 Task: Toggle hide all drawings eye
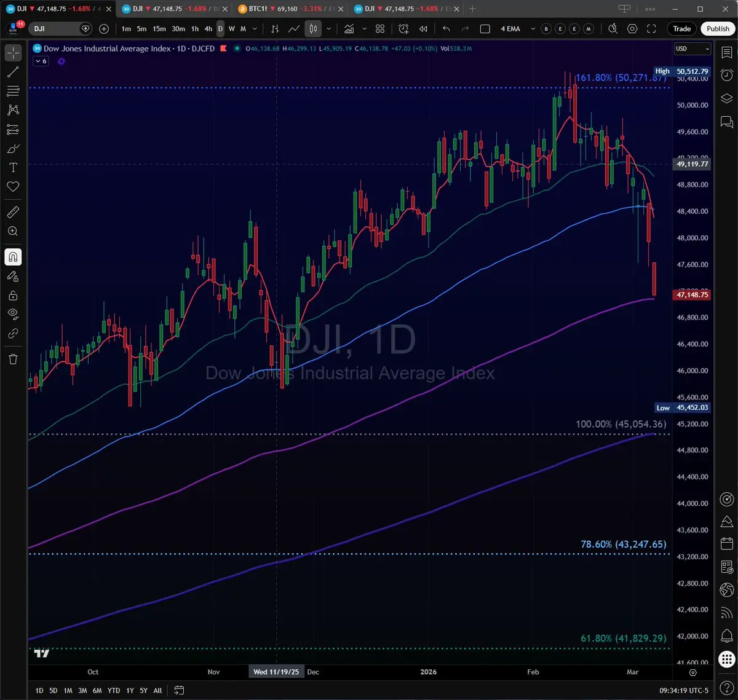(x=13, y=314)
